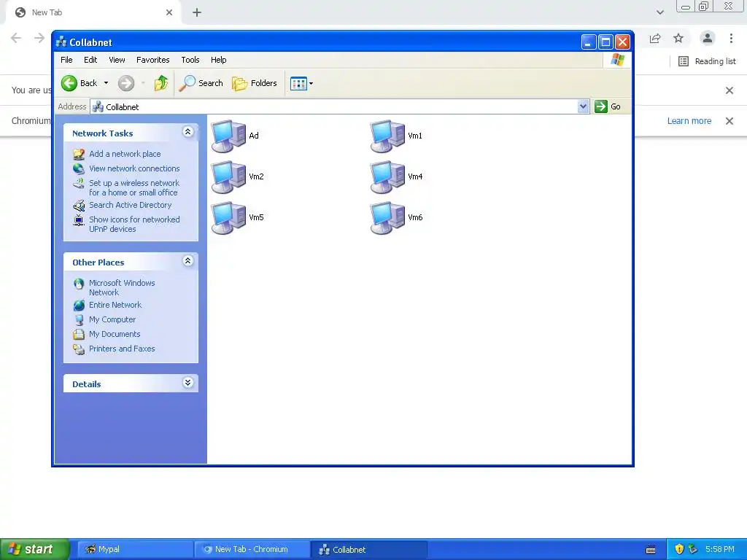747x560 pixels.
Task: Click the Chromium share icon
Action: click(655, 38)
